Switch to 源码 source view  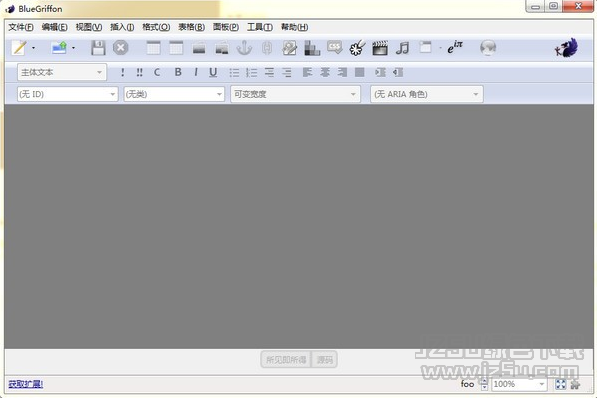[324, 360]
